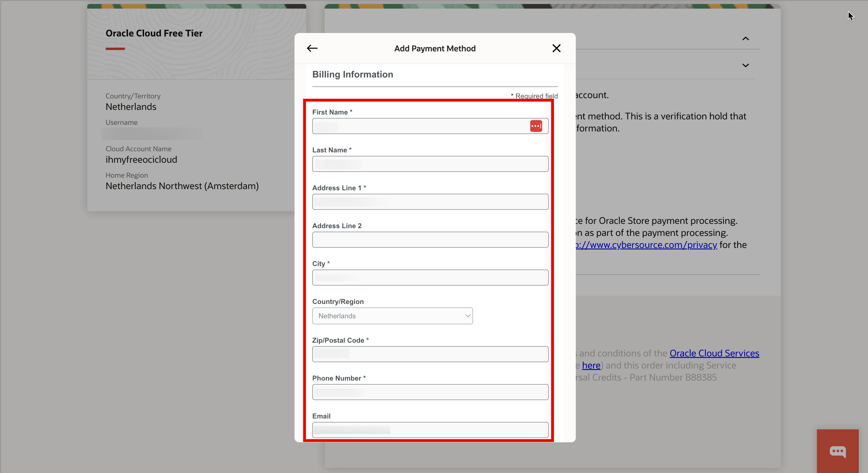
Task: Click the Oracle Cloud Free Tier title
Action: 154,33
